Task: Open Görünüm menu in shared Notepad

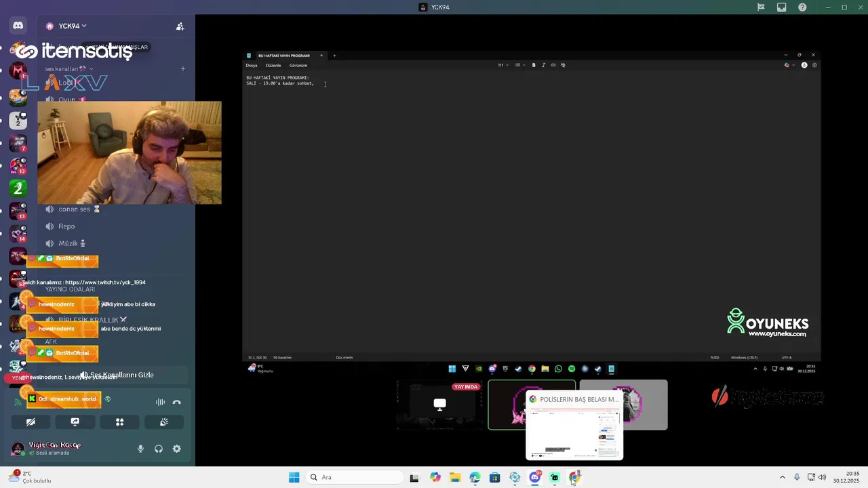Action: click(298, 66)
